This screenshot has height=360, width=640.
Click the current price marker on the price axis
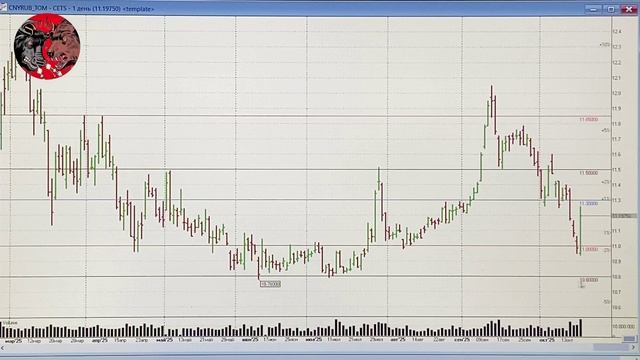coord(624,216)
